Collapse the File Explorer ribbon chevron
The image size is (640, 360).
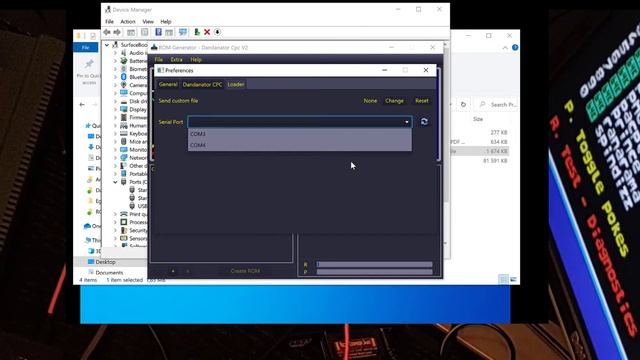(505, 48)
